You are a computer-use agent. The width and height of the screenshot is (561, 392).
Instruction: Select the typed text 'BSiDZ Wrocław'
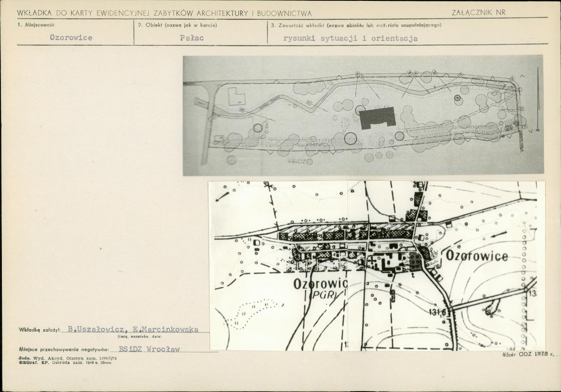click(149, 349)
